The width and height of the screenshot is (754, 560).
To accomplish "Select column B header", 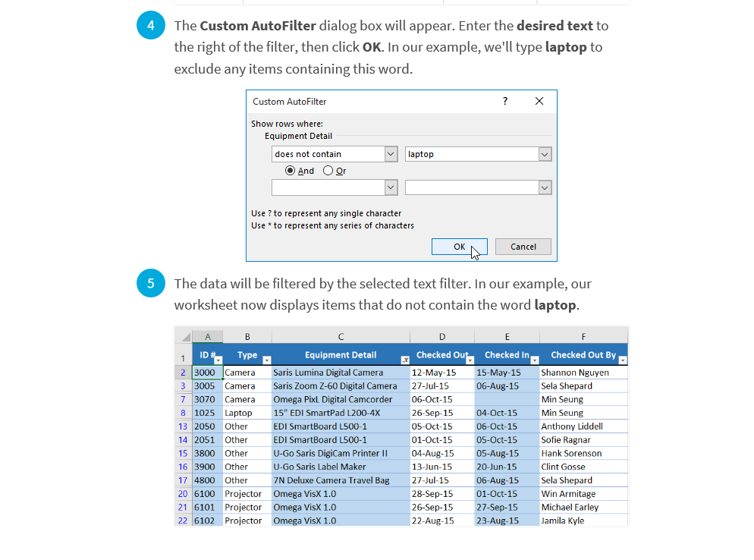I will pos(247,337).
